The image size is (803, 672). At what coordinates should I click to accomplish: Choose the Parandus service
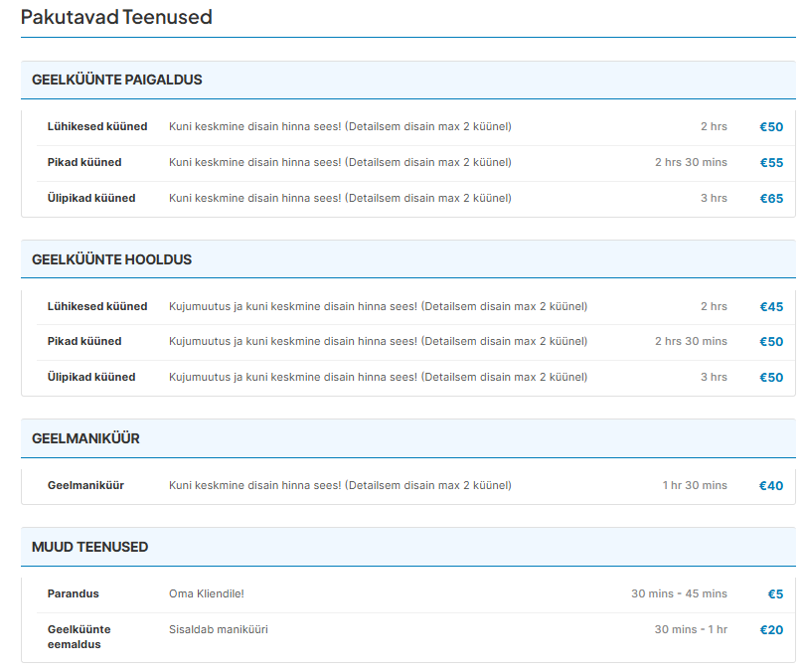(74, 593)
